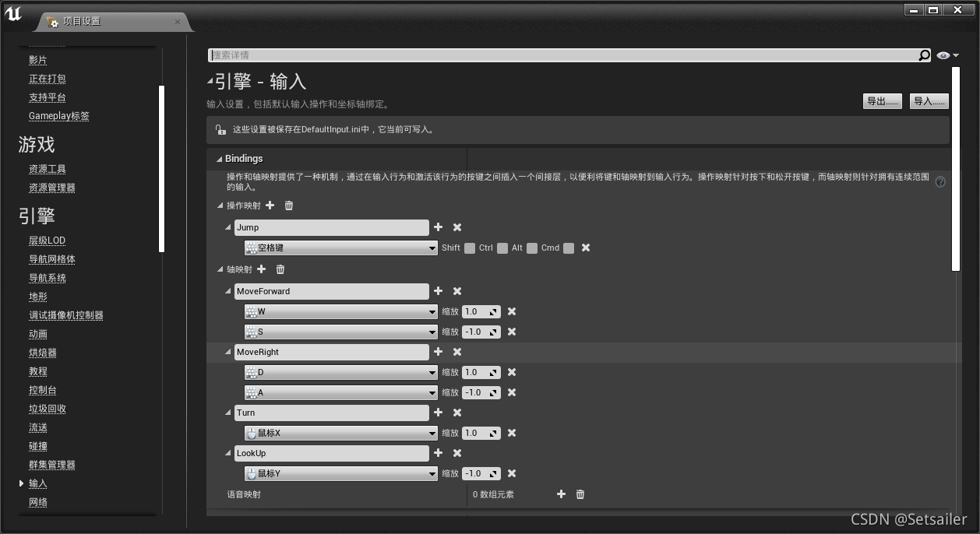Viewport: 980px width, 534px height.
Task: Enable the Ctrl modifier for Jump
Action: (x=502, y=248)
